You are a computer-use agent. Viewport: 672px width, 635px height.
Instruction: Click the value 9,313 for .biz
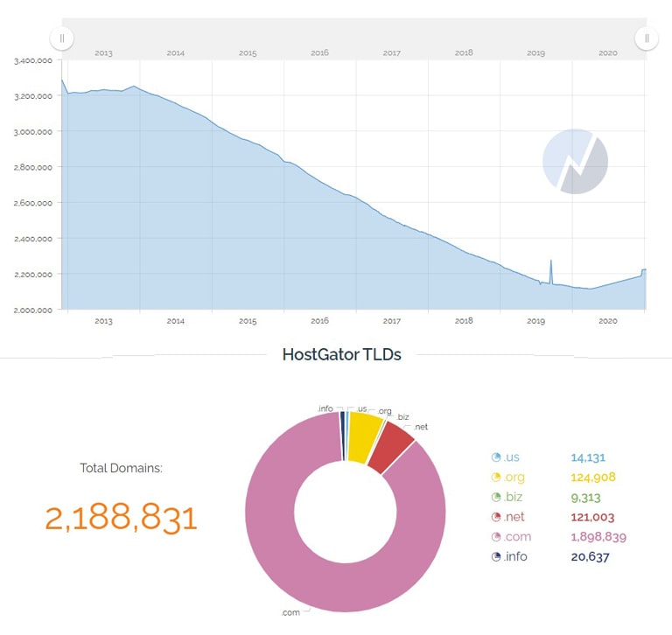coord(586,498)
